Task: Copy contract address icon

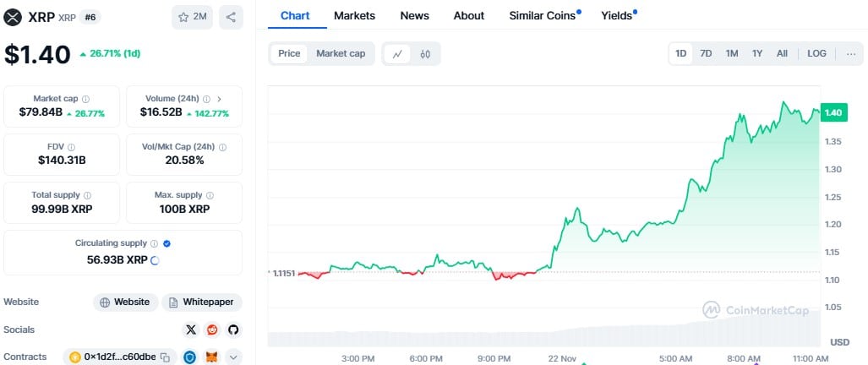Action: click(x=165, y=357)
